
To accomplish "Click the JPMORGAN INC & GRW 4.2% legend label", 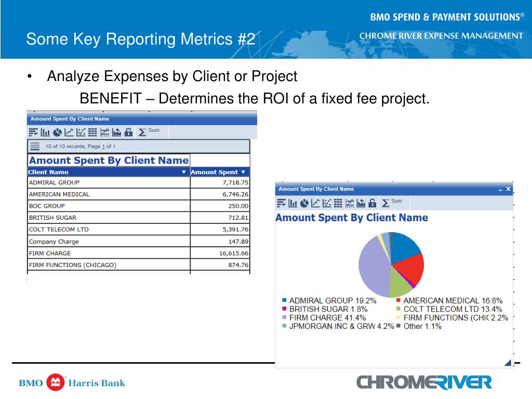I will (x=341, y=326).
